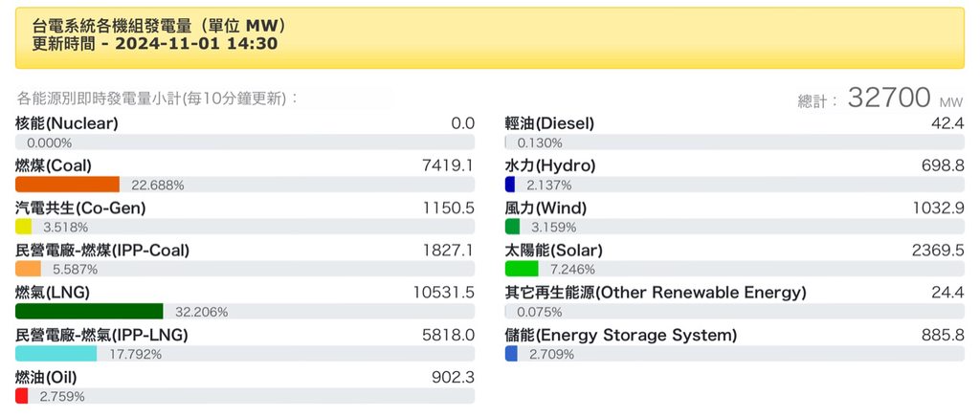Click the dark green LNG bar
This screenshot has height=417, width=980.
[89, 311]
